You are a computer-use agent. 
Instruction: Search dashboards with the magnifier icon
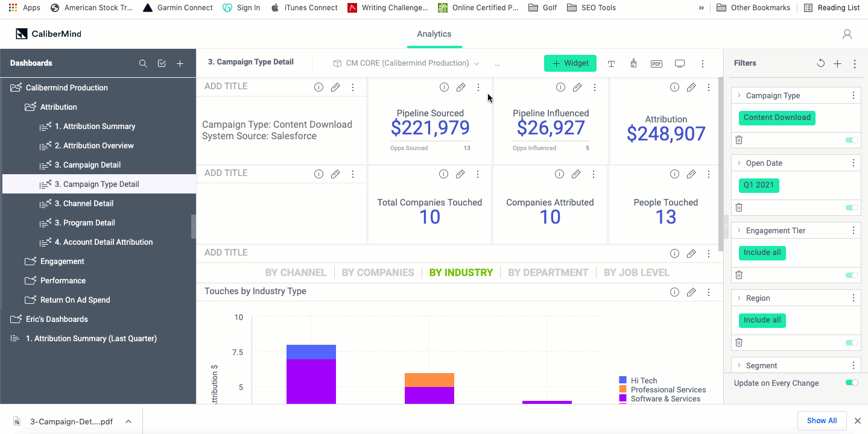click(x=143, y=63)
